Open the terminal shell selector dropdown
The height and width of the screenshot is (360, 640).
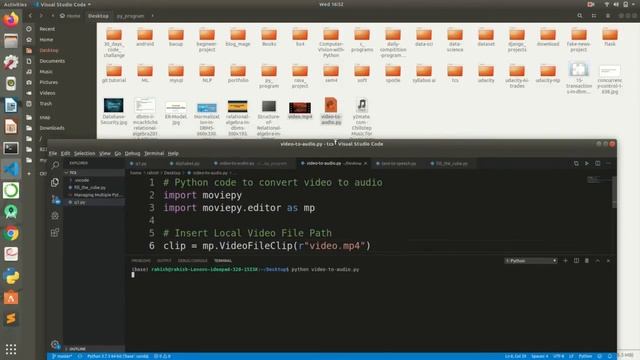coord(531,260)
